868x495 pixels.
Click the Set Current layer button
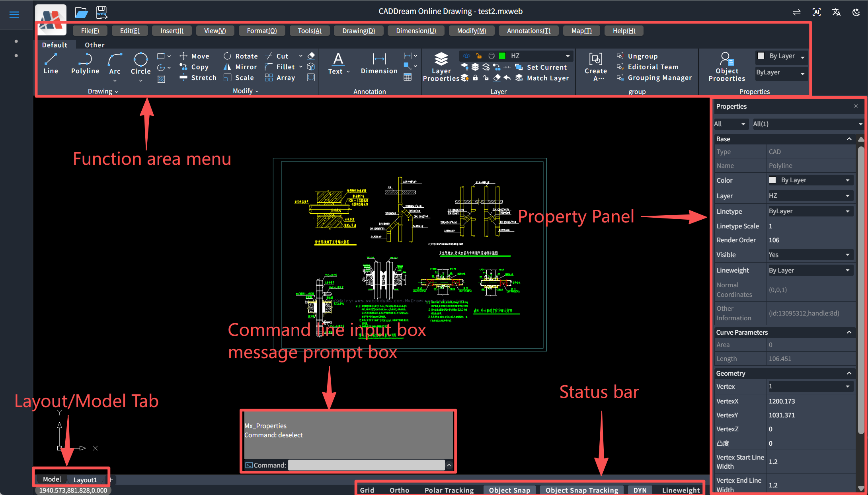pos(541,67)
